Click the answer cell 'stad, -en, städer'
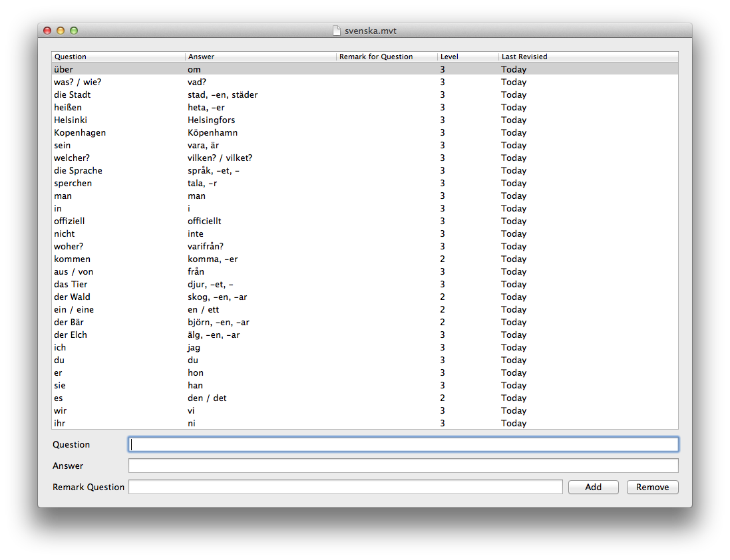This screenshot has width=730, height=560. tap(222, 94)
